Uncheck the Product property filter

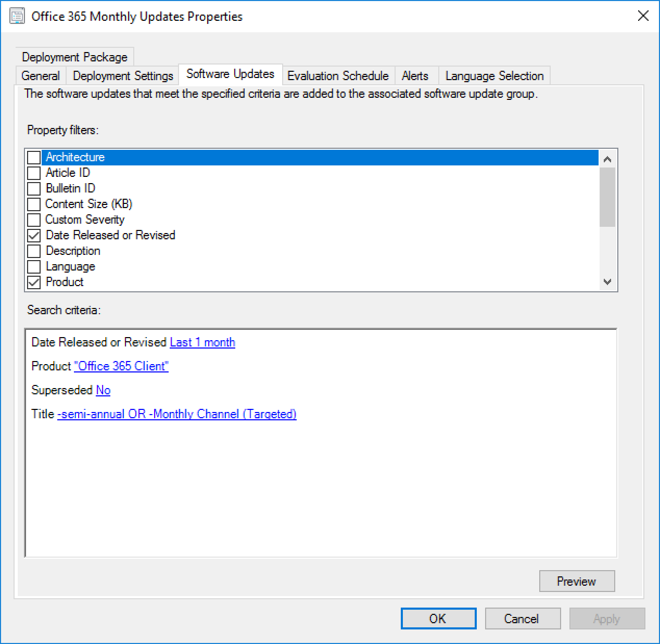tap(34, 282)
